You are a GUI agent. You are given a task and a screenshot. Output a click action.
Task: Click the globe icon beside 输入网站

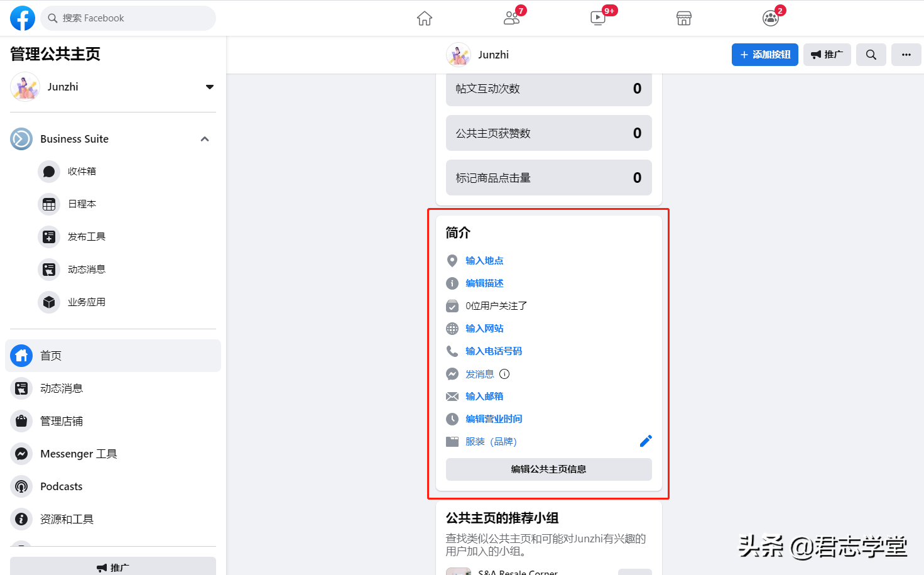tap(452, 329)
